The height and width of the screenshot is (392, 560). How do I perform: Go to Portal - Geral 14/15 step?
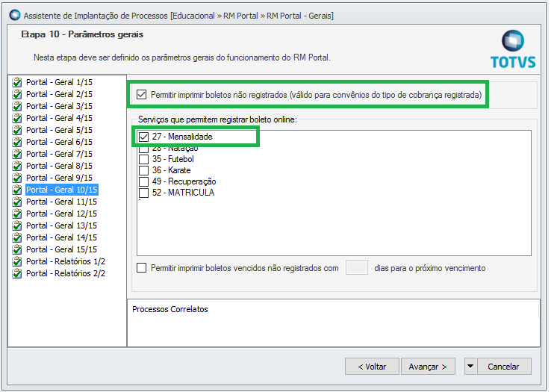tap(61, 237)
